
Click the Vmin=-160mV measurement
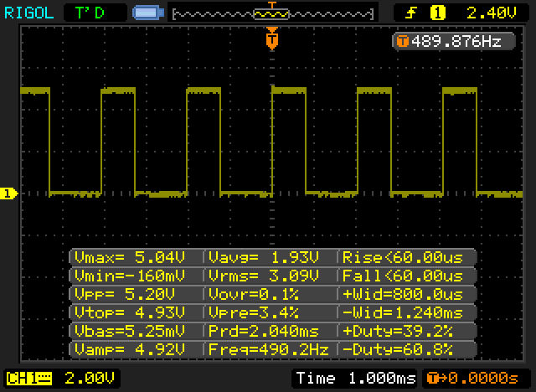click(x=130, y=276)
